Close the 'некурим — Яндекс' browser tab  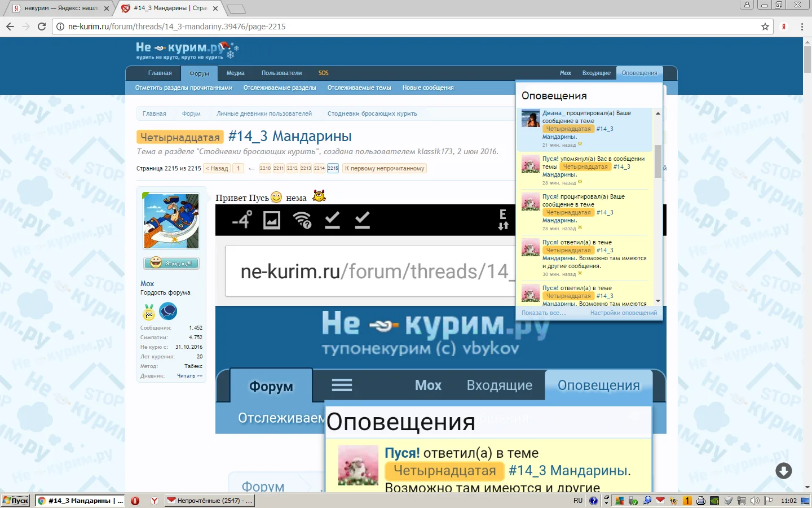107,8
